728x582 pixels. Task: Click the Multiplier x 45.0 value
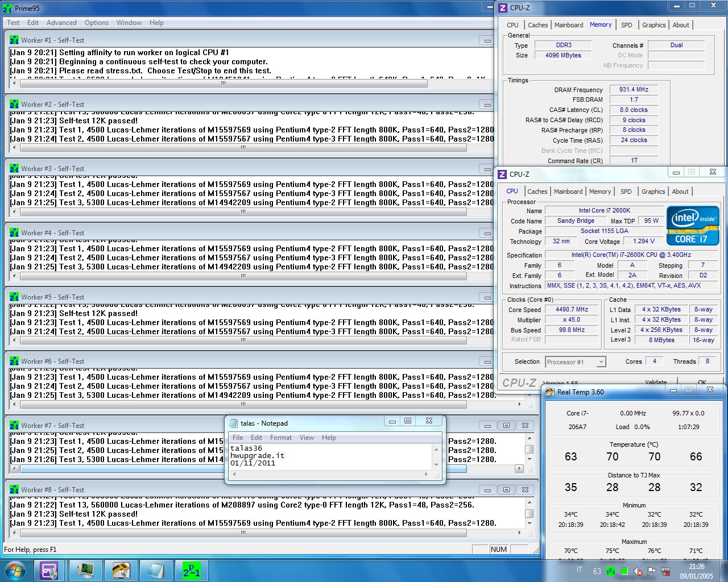[x=572, y=320]
